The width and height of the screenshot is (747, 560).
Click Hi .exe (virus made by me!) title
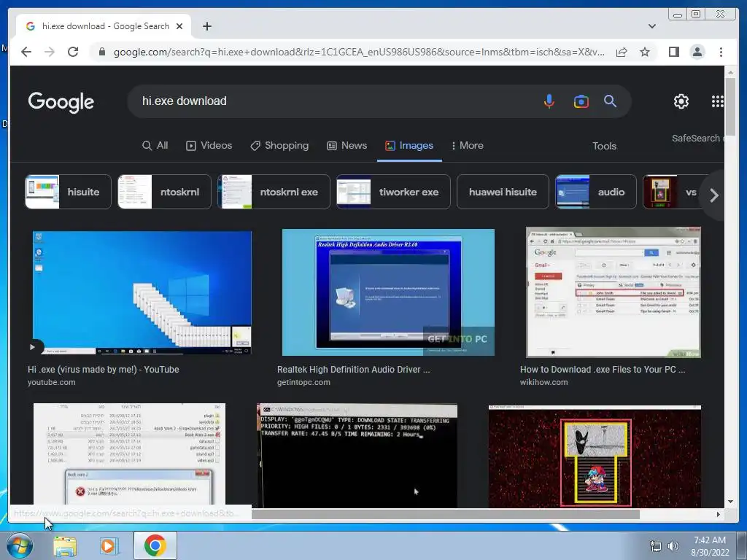[104, 370]
